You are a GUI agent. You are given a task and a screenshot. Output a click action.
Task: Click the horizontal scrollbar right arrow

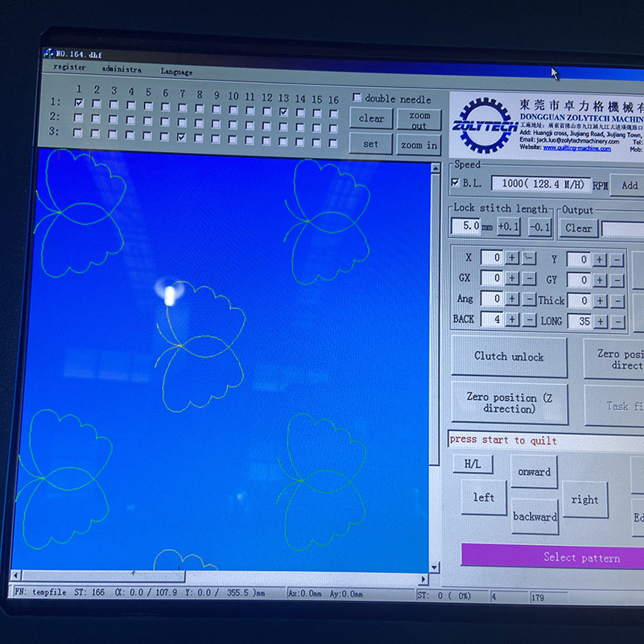click(423, 579)
